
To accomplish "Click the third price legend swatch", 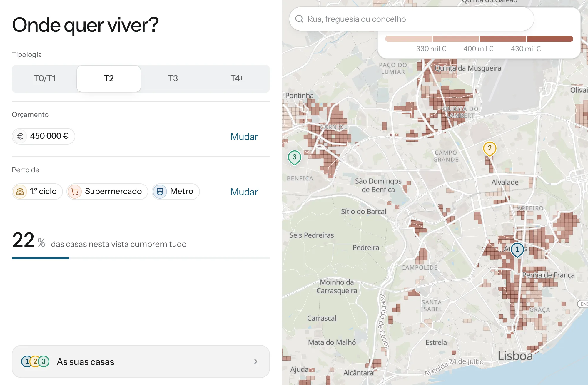I will 503,39.
